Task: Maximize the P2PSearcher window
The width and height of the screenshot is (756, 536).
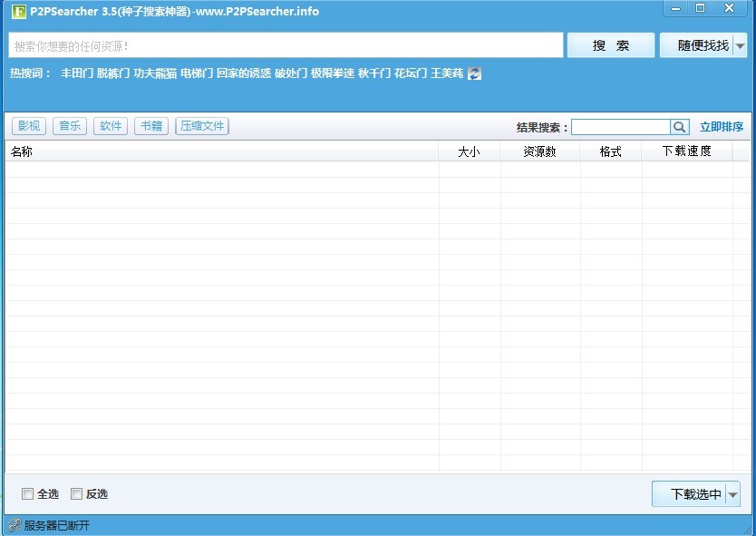Action: tap(700, 8)
